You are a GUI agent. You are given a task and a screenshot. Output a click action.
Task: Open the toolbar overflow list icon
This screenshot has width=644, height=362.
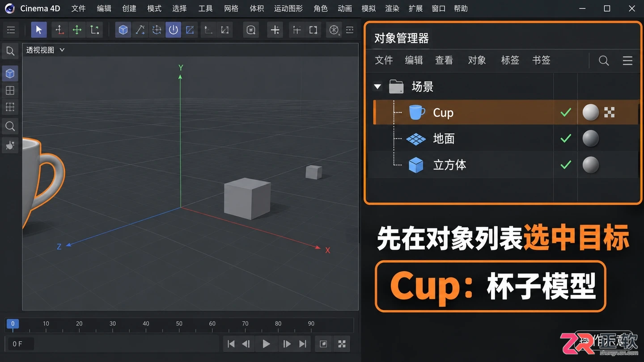(350, 30)
